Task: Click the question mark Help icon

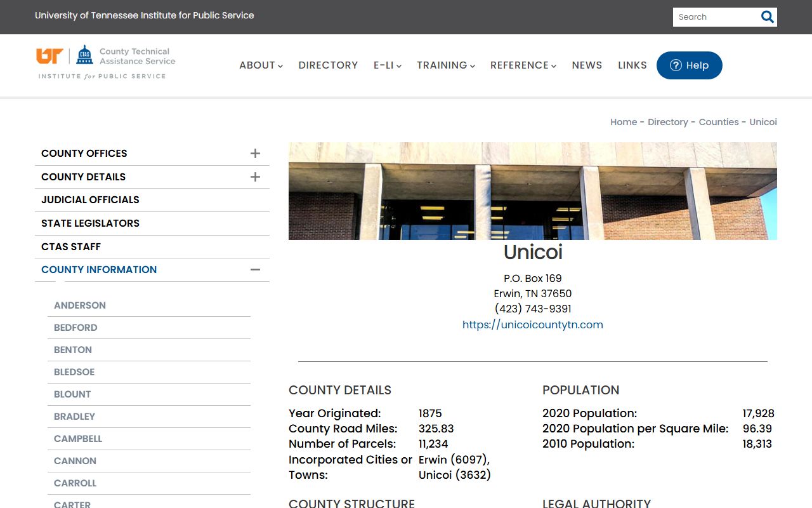Action: (676, 65)
